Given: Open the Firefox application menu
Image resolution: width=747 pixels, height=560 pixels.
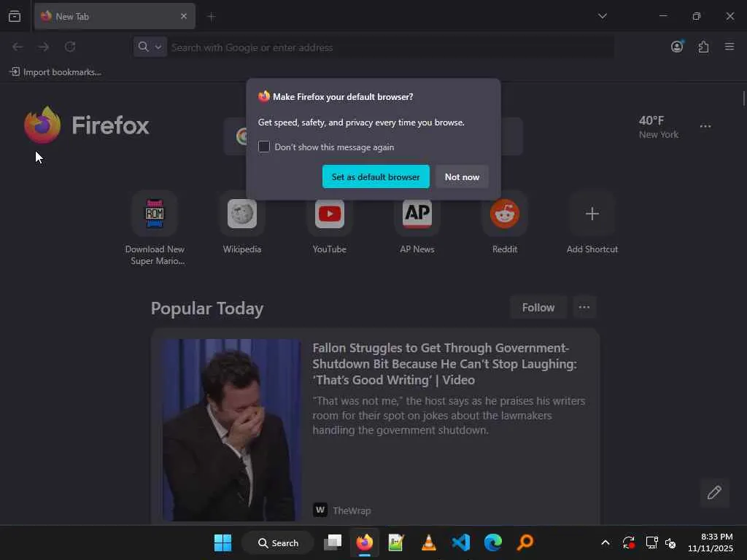Looking at the screenshot, I should (729, 46).
